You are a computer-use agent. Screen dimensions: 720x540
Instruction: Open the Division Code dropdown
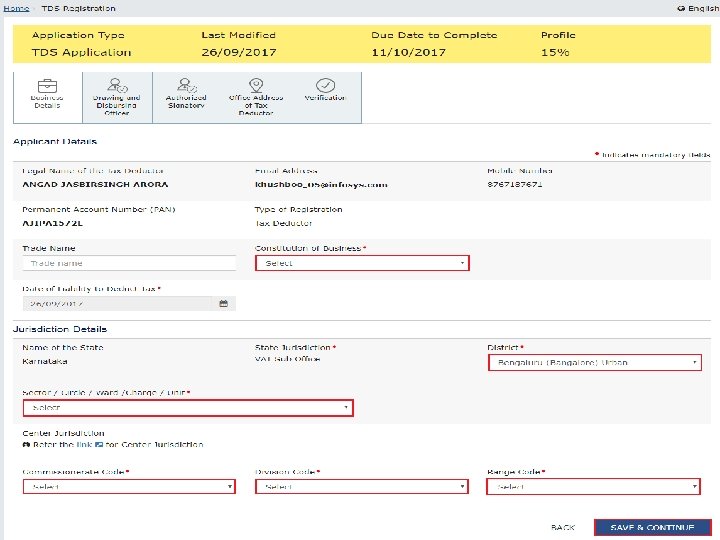[362, 487]
